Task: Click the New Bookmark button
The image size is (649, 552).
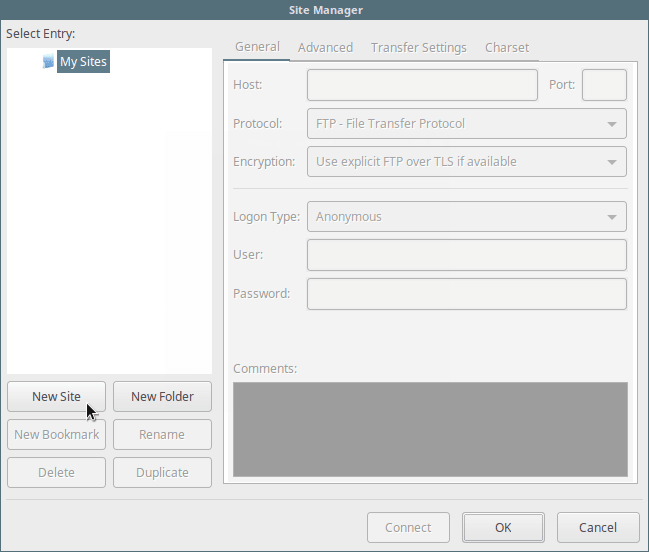Action: click(x=56, y=434)
